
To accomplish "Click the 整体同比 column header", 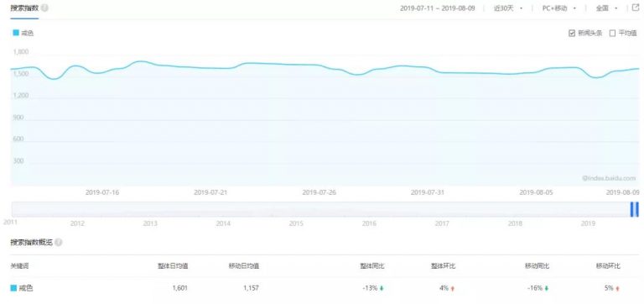I will click(x=372, y=266).
